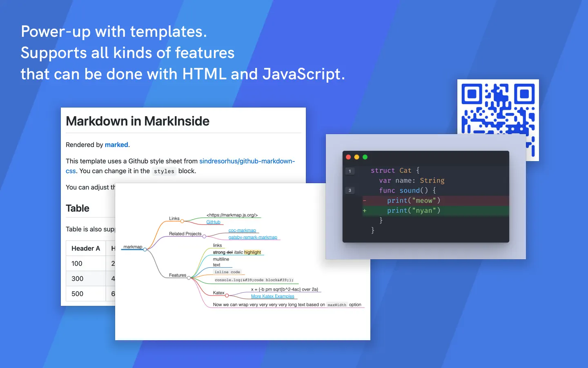The height and width of the screenshot is (368, 588).
Task: Click the https://markmap.js.org/ node
Action: [x=232, y=215]
